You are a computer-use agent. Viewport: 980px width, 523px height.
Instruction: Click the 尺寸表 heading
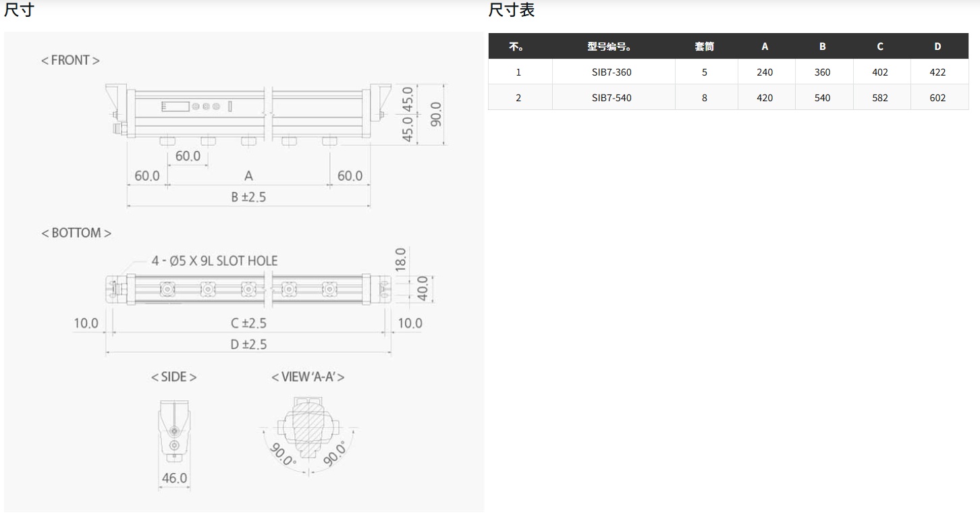[x=512, y=10]
